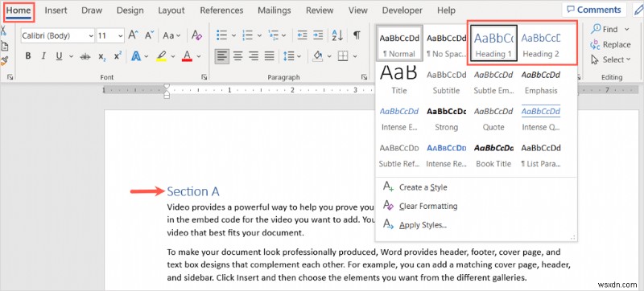Switch to the Draw tab

point(92,10)
